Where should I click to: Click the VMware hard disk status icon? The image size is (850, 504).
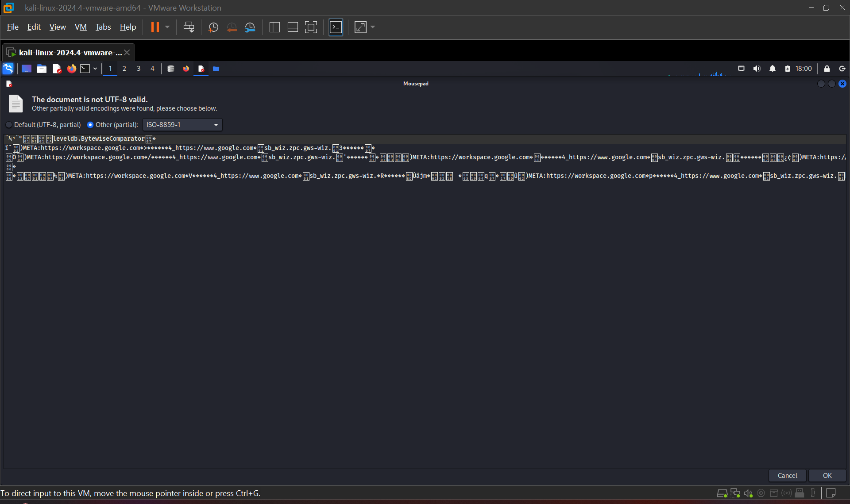click(722, 493)
